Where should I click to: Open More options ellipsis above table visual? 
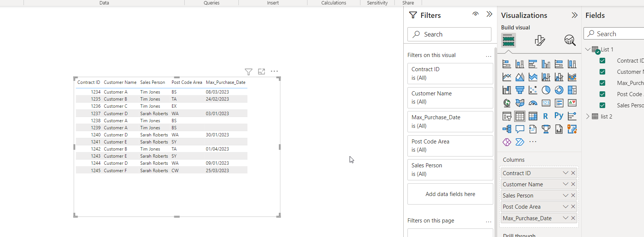(274, 71)
